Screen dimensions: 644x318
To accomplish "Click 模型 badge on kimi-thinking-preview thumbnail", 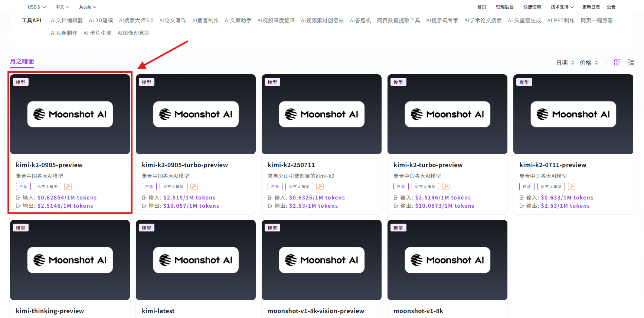I will click(x=21, y=228).
